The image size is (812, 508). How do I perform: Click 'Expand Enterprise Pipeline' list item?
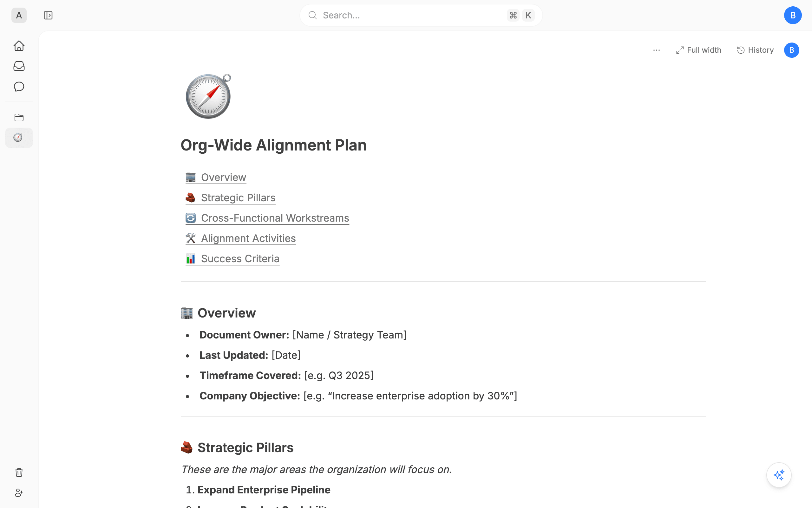tap(264, 490)
